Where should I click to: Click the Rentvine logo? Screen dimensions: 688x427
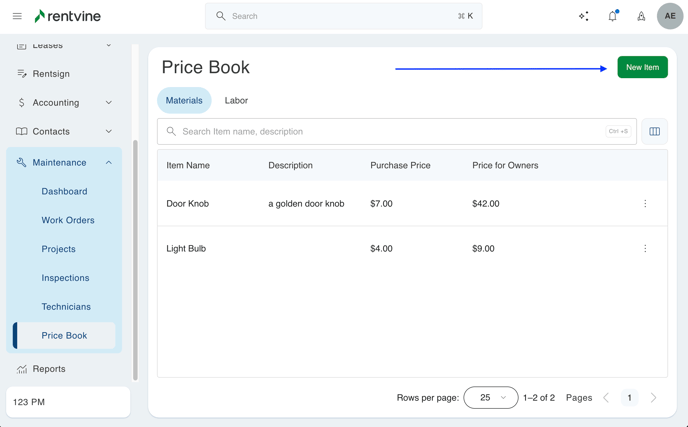click(67, 16)
